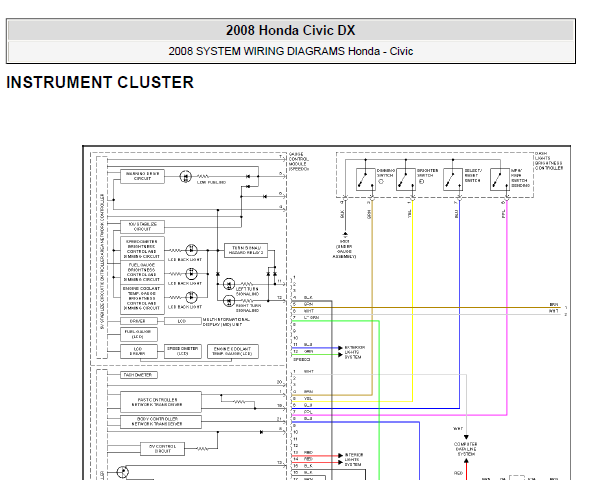Click the engine coolant LED back light symbol
Viewport: 603px width, 480px height.
coord(192,297)
